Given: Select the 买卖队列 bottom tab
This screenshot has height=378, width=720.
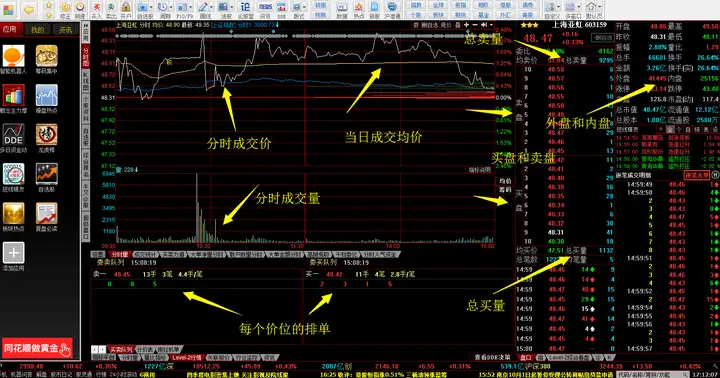Looking at the screenshot, I should pos(121,350).
